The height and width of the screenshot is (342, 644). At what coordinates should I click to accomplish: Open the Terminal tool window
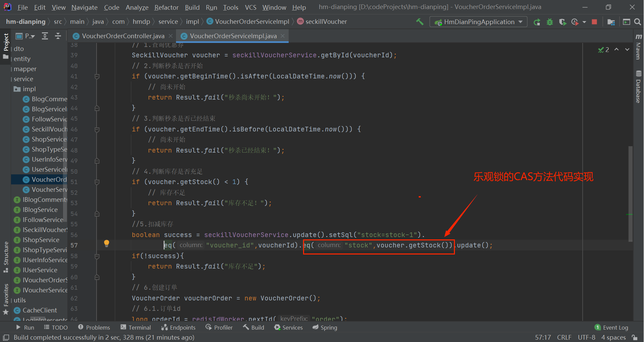point(136,328)
